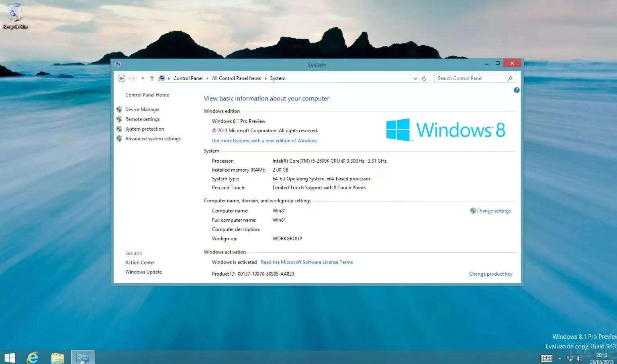The width and height of the screenshot is (617, 364).
Task: Open Action Center under See also
Action: tap(140, 263)
